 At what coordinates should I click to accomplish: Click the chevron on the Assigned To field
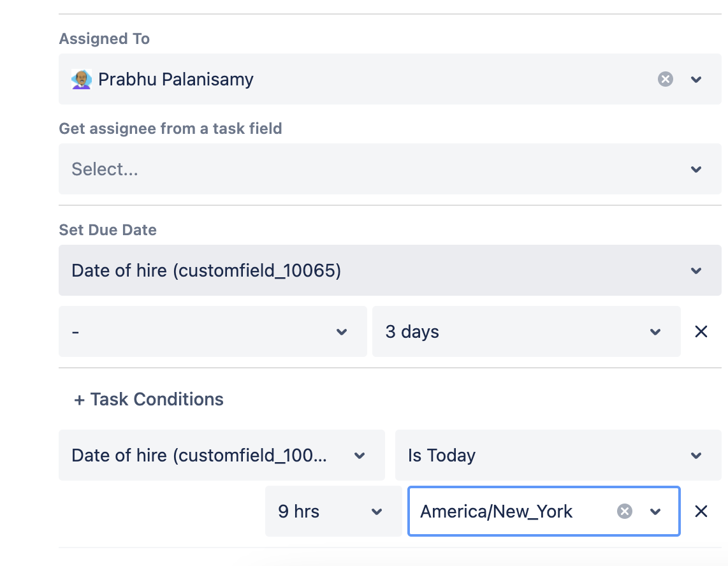click(696, 79)
